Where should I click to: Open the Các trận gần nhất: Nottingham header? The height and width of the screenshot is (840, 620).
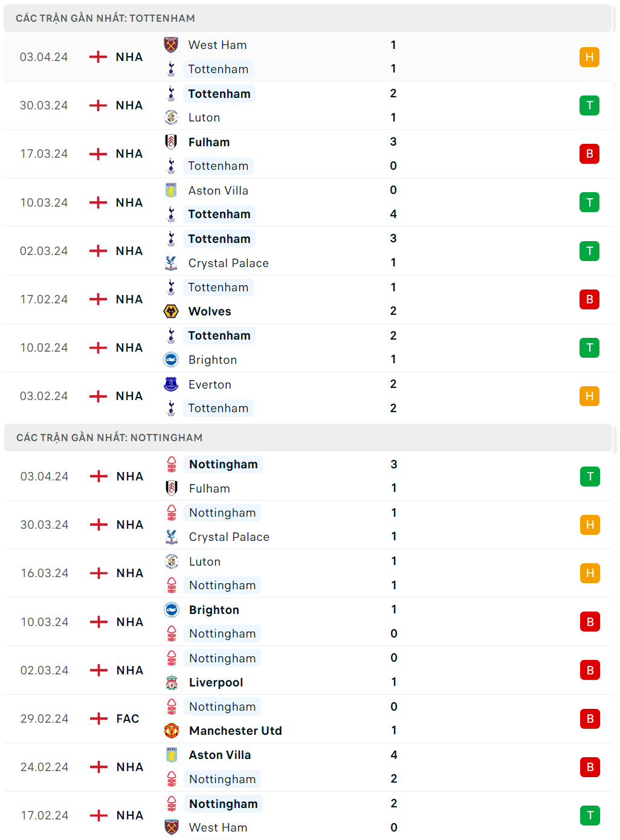coord(109,438)
